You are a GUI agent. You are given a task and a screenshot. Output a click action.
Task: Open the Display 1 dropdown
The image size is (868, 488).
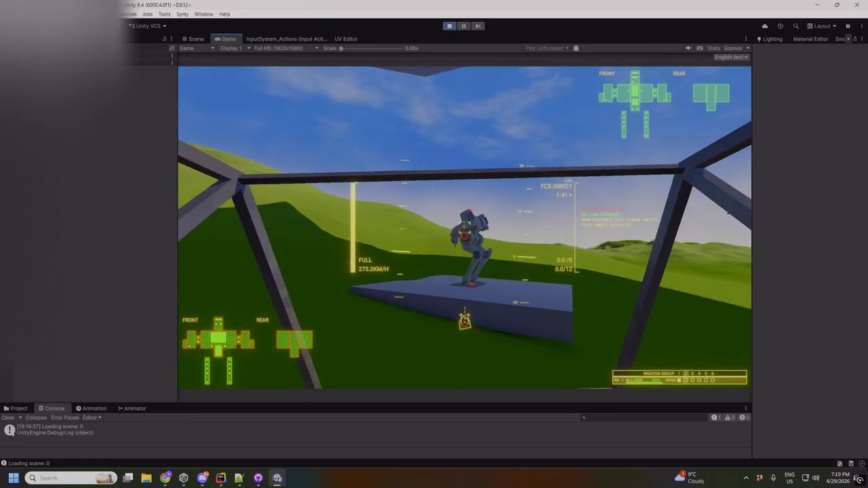[235, 48]
